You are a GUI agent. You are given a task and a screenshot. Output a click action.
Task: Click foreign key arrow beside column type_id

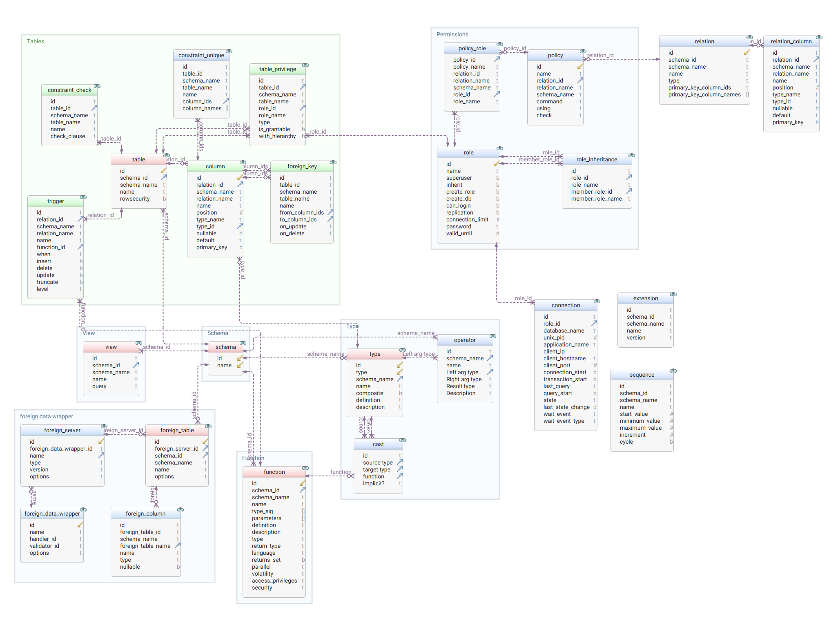[x=240, y=226]
